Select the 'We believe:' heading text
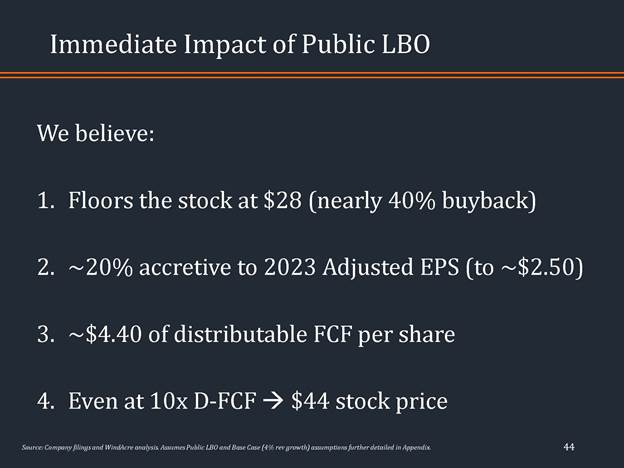This screenshot has width=624, height=468. [96, 133]
